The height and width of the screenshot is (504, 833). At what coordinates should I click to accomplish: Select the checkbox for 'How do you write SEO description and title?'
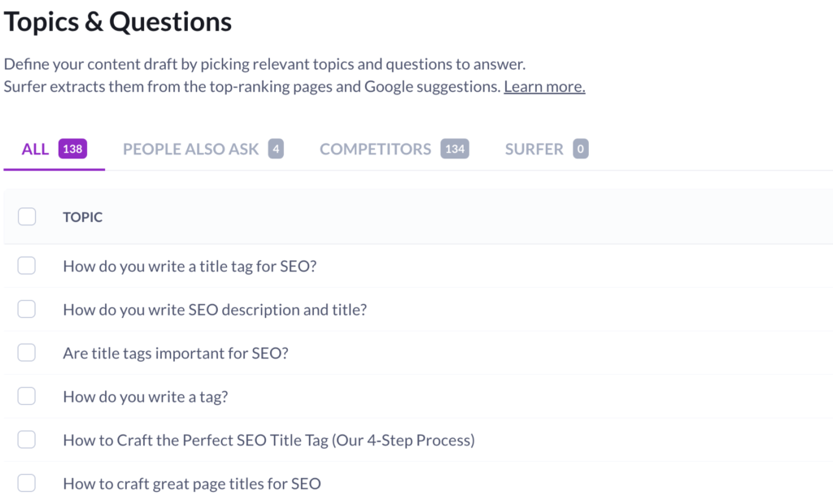pos(27,309)
